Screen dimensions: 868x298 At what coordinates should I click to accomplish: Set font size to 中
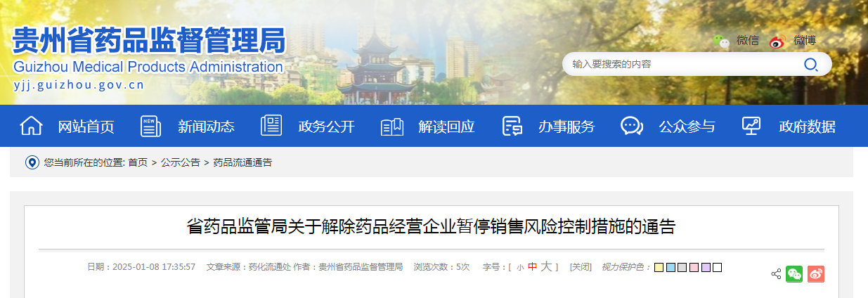[x=532, y=267]
